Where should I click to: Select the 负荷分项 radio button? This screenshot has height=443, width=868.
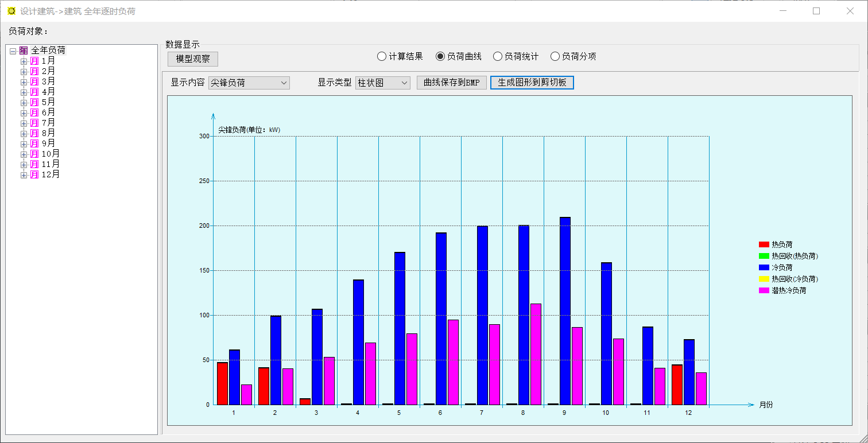pos(555,56)
